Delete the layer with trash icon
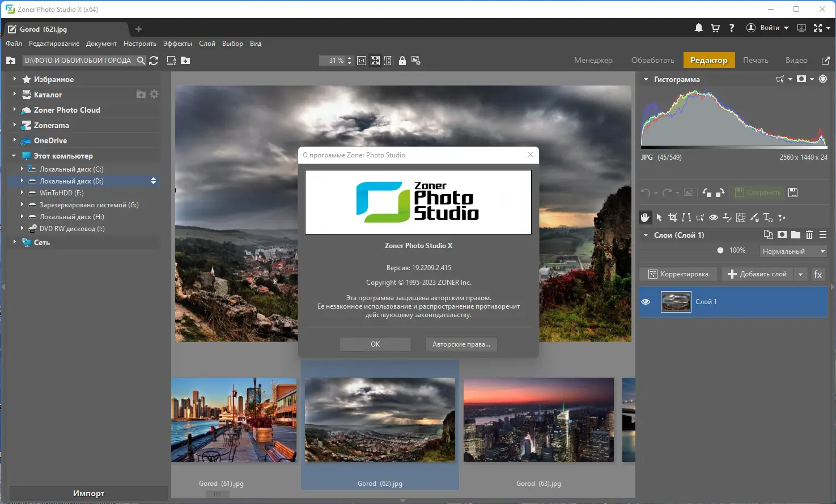This screenshot has width=836, height=504. pyautogui.click(x=809, y=234)
